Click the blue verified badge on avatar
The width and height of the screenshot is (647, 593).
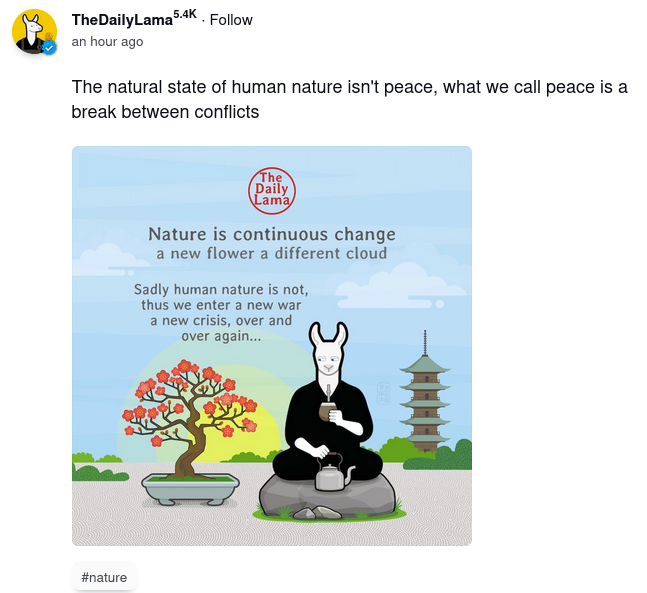[50, 48]
